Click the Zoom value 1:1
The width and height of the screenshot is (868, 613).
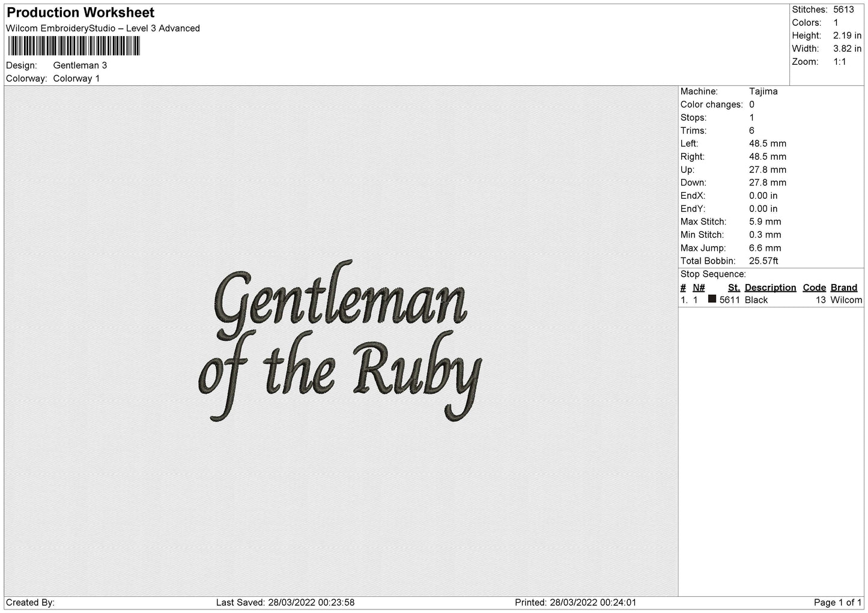pos(840,62)
